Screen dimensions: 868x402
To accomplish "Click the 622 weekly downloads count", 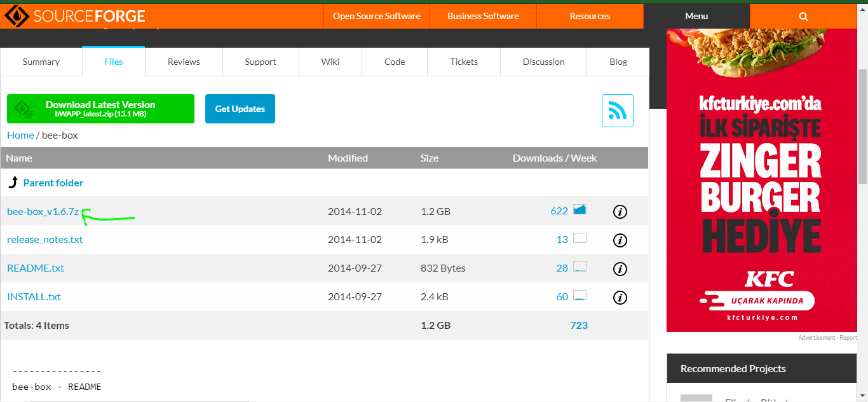I will pos(559,211).
